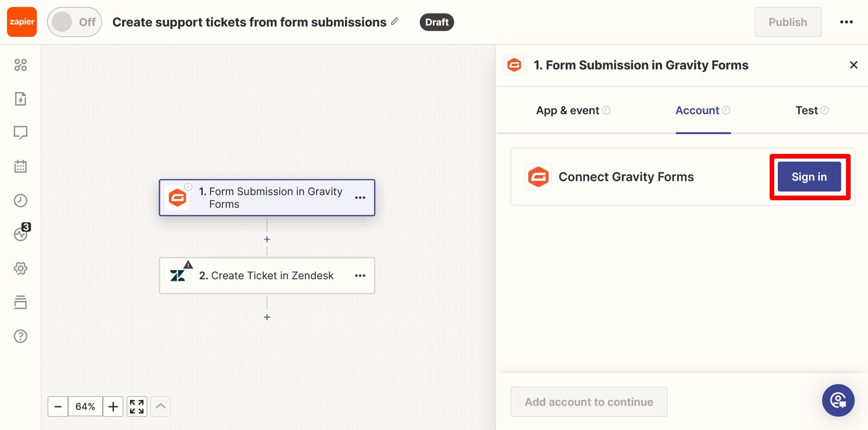Open the settings gear in sidebar
This screenshot has height=430, width=868.
click(x=20, y=269)
